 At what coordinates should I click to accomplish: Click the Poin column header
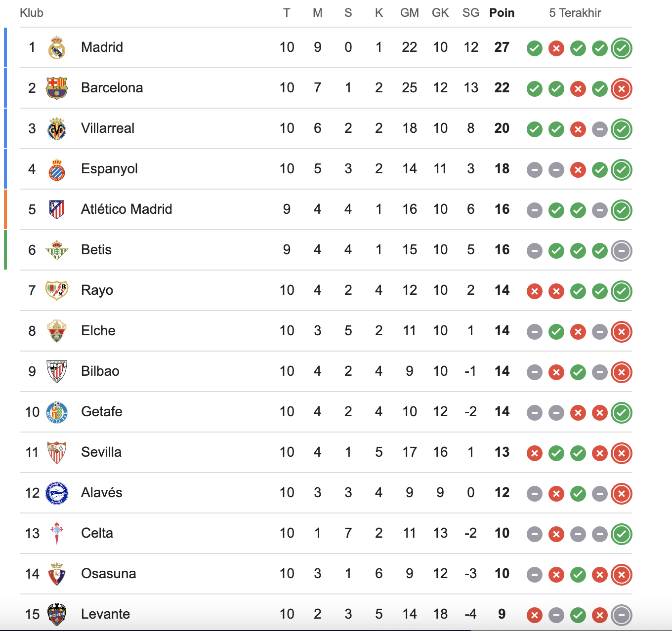coord(502,13)
